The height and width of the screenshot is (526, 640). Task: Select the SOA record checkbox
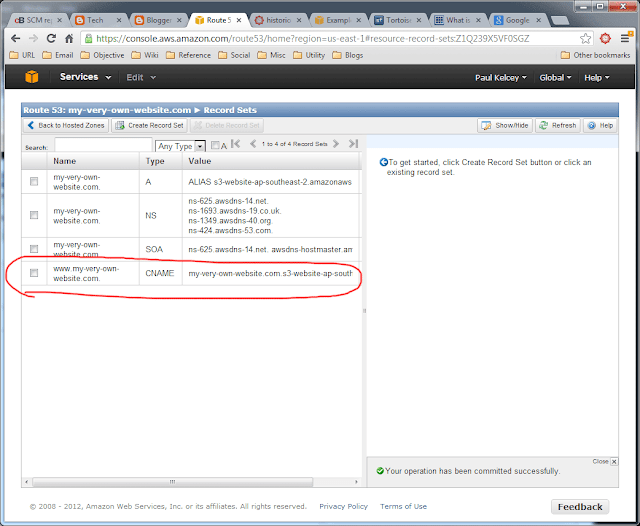pos(34,249)
